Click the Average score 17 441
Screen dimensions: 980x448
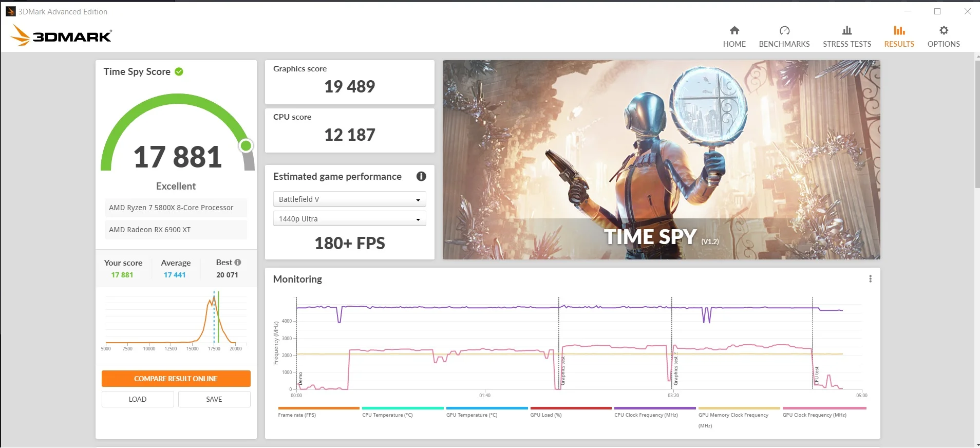(175, 275)
